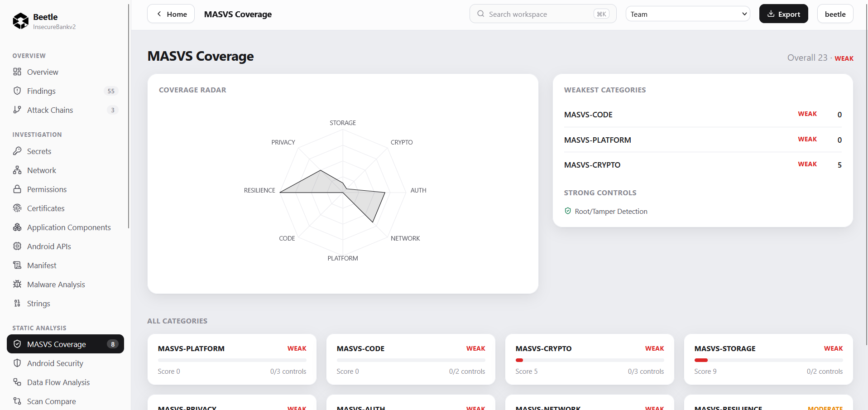Click the MASVS-RESILIENCE MODERATE card

[768, 402]
